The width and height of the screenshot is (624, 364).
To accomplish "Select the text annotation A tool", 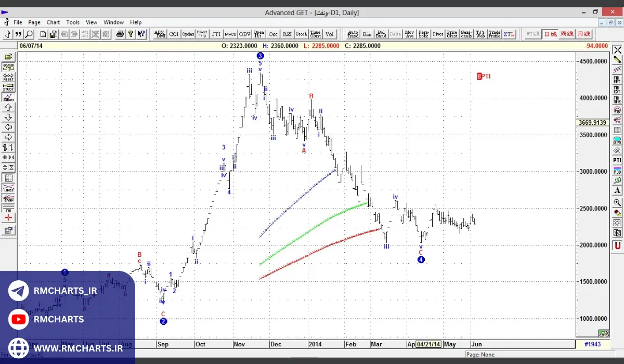I will pyautogui.click(x=617, y=191).
